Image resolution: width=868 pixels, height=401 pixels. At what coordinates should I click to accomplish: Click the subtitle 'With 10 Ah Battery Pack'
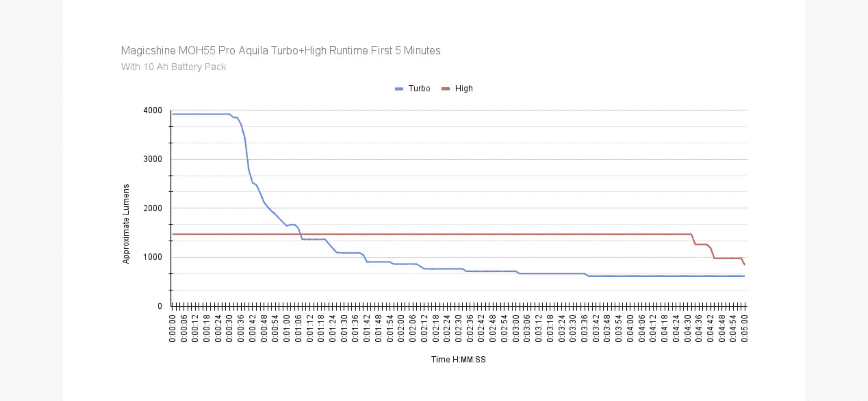(x=173, y=67)
